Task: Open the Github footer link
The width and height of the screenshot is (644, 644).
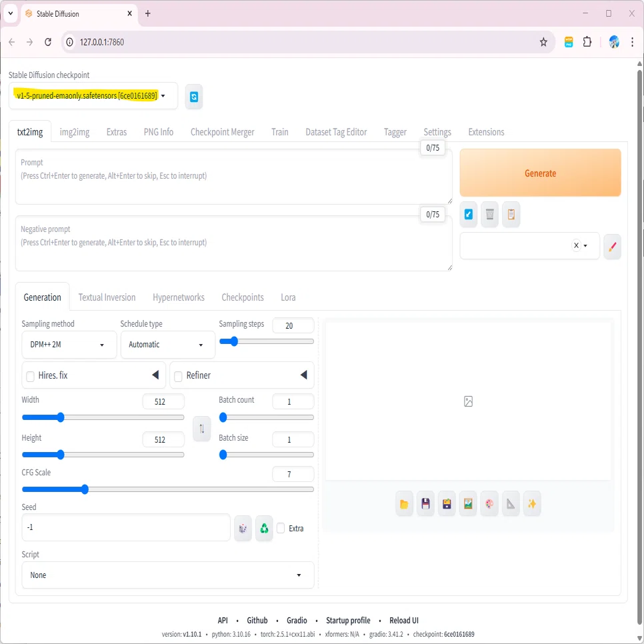Action: click(x=257, y=620)
